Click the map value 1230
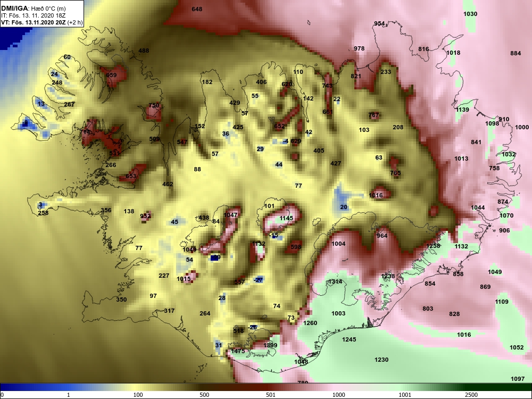532x399 pixels. (381, 360)
